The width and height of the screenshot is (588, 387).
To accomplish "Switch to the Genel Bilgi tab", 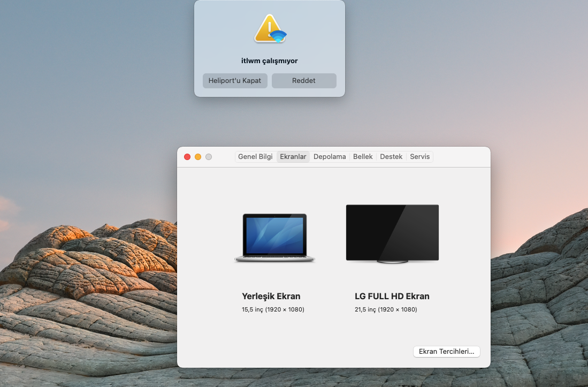I will click(255, 157).
